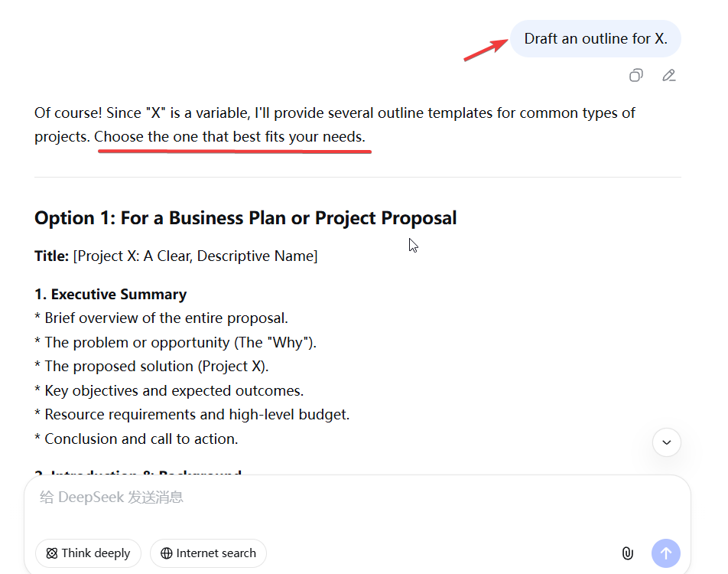The image size is (728, 574).
Task: Copy the user message with copy icon
Action: [x=635, y=75]
